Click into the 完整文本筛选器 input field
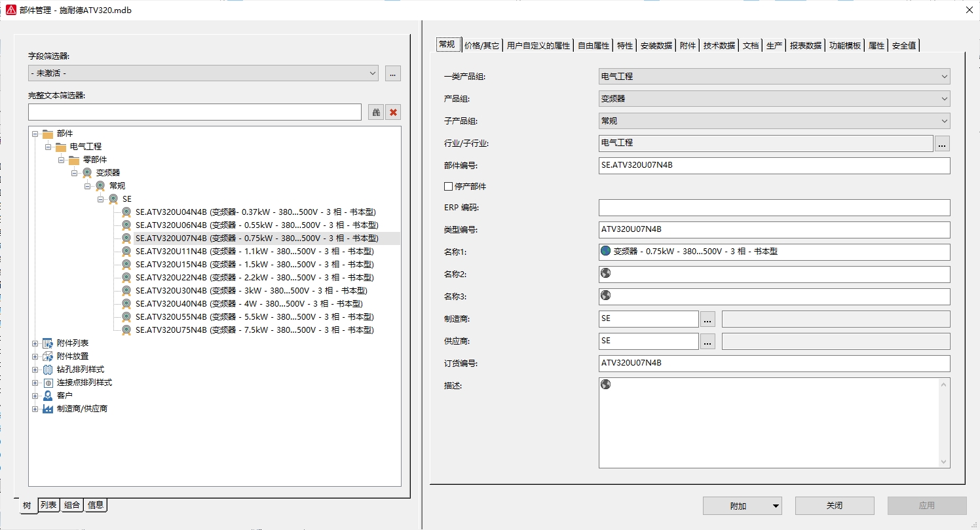This screenshot has width=980, height=530. click(x=195, y=112)
